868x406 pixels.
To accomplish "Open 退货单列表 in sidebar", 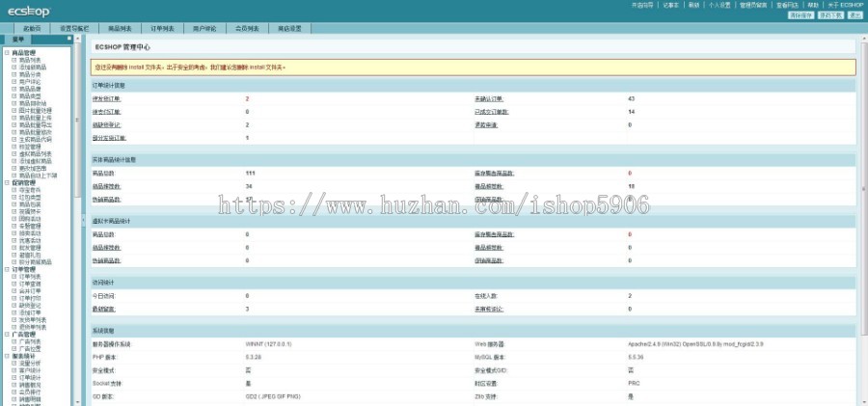I will pyautogui.click(x=33, y=327).
